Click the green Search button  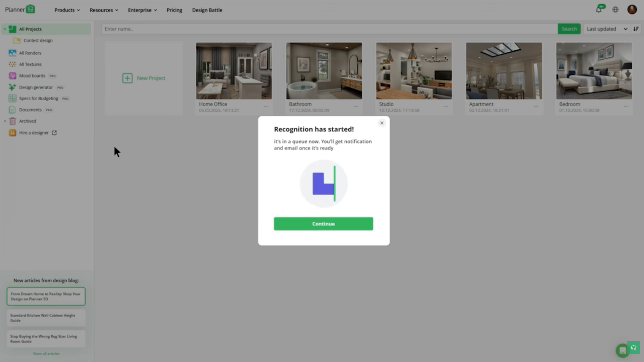coord(569,29)
